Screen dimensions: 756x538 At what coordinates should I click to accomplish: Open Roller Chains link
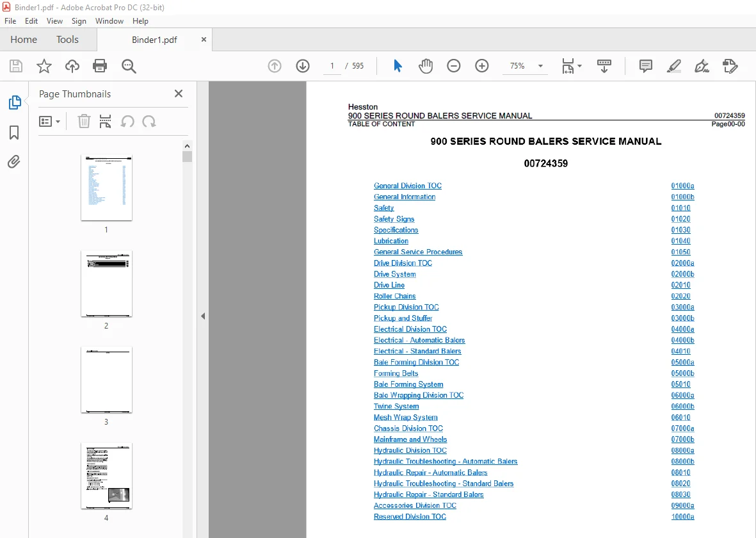click(394, 297)
